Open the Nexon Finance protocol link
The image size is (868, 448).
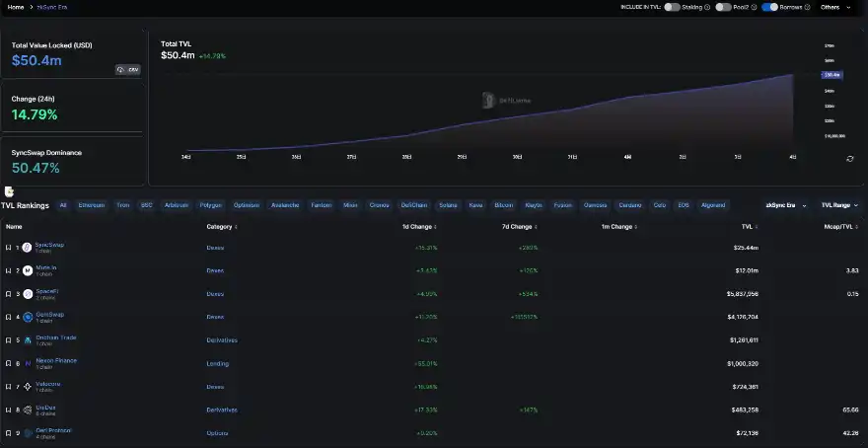point(56,360)
